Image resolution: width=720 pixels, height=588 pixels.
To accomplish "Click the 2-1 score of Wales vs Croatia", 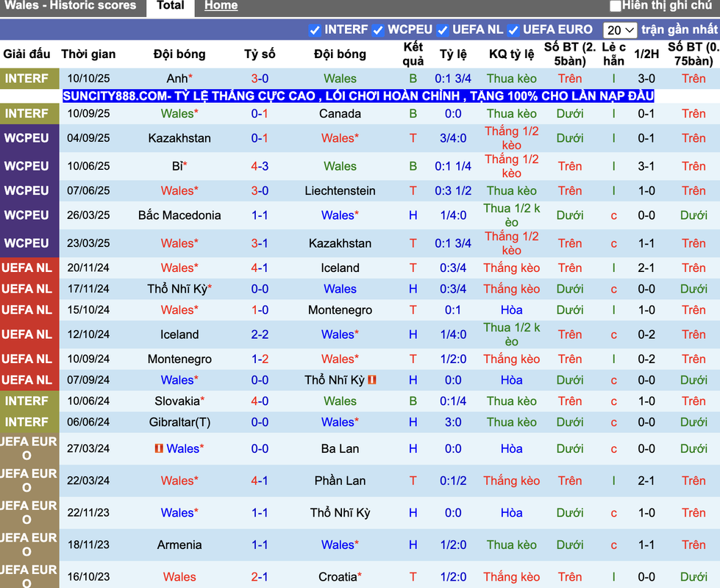I will coord(260,577).
